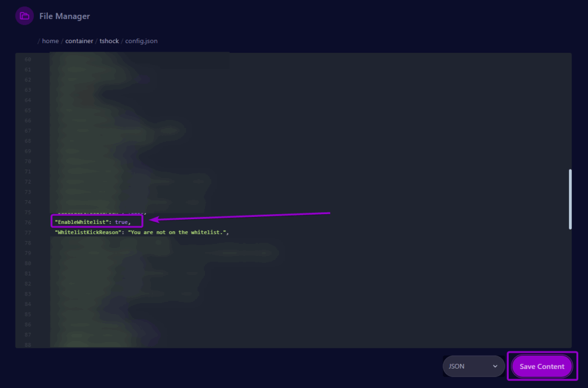Click the "WhitelistKickReason" key text
This screenshot has height=388, width=588.
point(88,232)
